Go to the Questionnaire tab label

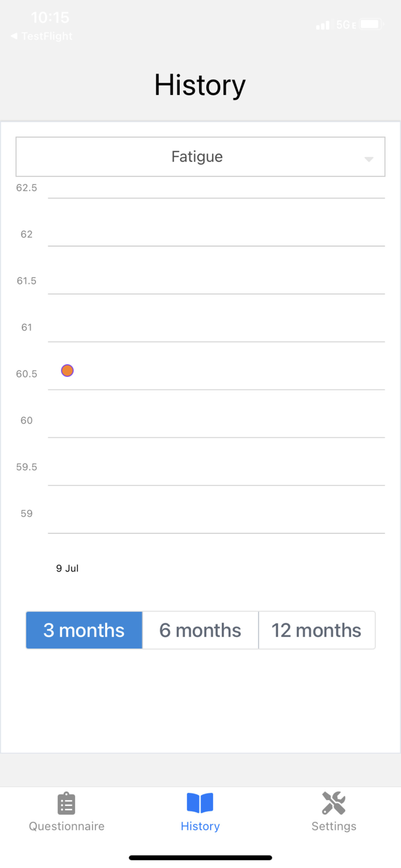pyautogui.click(x=66, y=826)
